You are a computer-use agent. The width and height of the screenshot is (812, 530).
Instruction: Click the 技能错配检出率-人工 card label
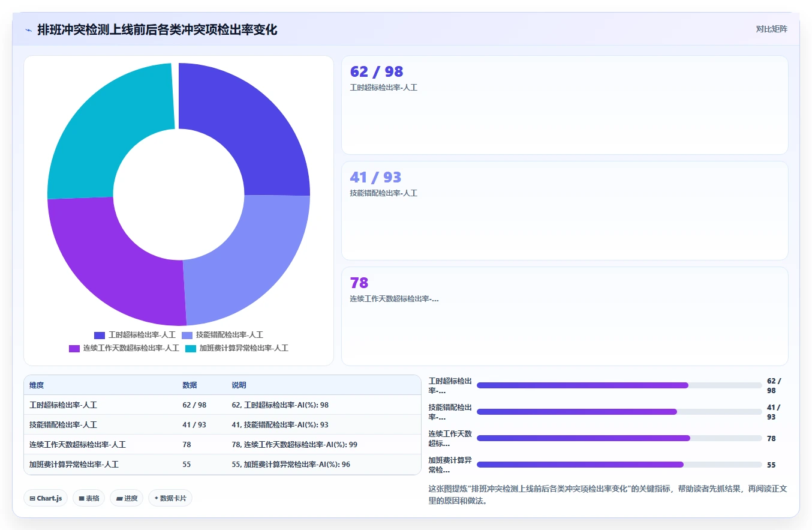[384, 193]
